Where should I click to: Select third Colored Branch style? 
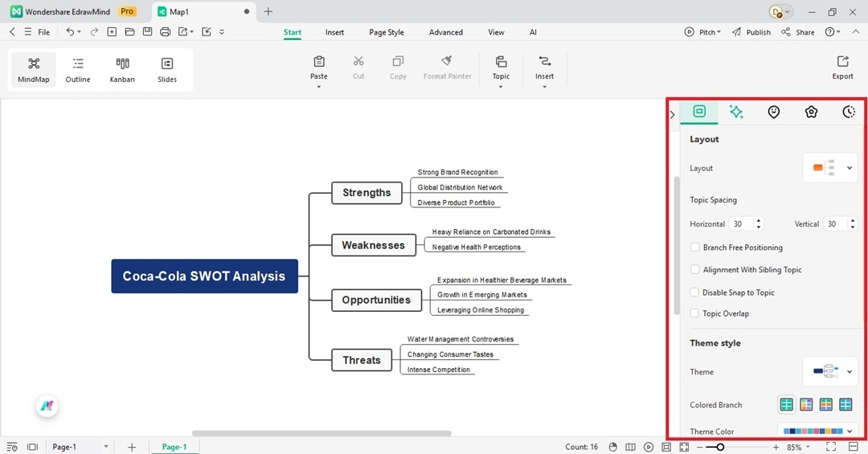pyautogui.click(x=826, y=405)
